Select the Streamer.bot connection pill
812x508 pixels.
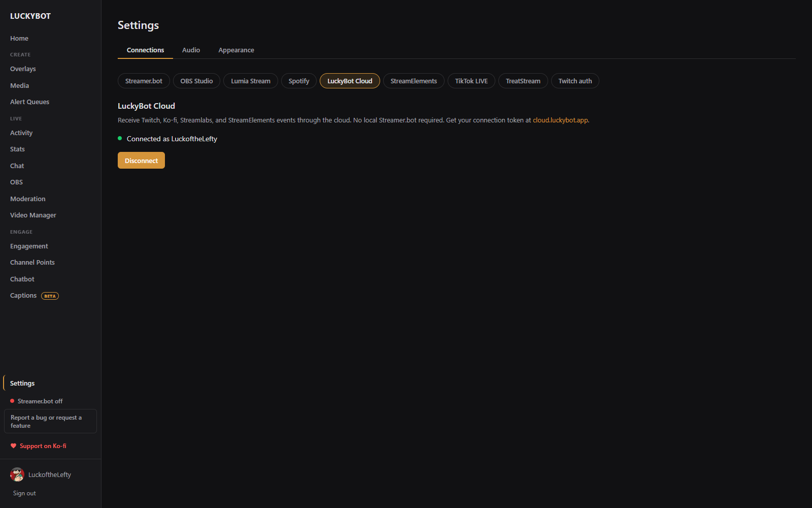pyautogui.click(x=144, y=81)
